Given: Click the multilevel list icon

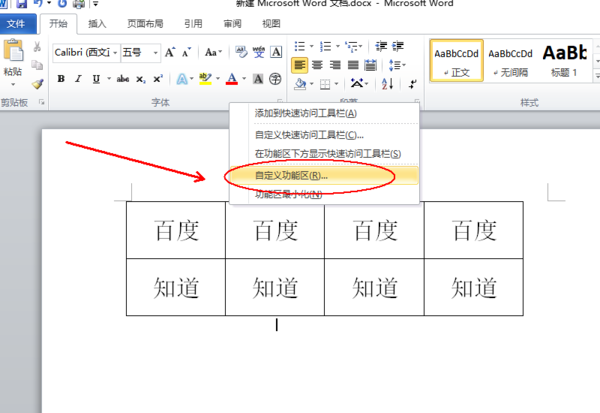Looking at the screenshot, I should 351,47.
